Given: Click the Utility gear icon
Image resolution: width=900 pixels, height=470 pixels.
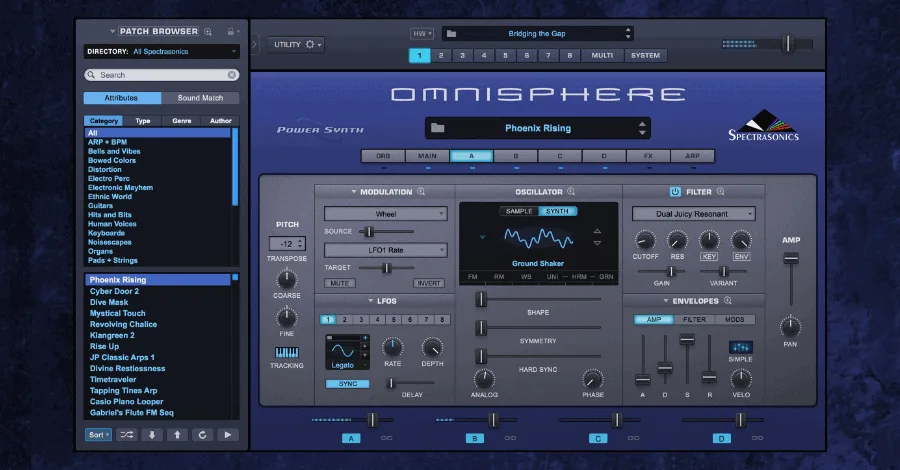Looking at the screenshot, I should pyautogui.click(x=310, y=44).
